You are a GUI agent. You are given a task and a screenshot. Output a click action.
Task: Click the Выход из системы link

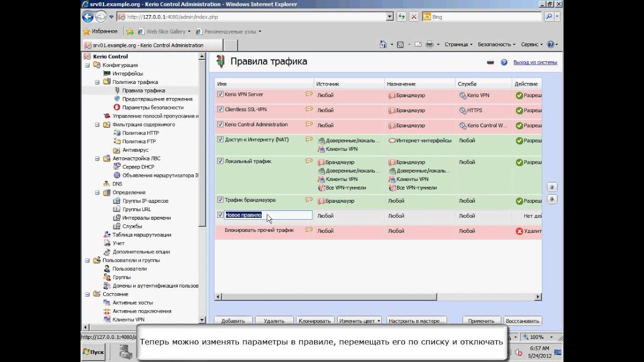pos(535,62)
